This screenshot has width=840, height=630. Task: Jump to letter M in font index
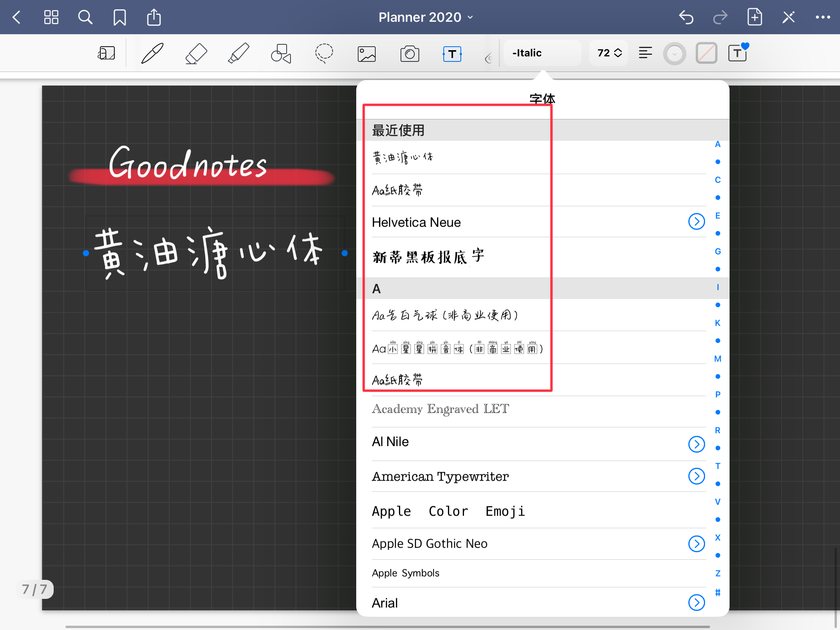[717, 359]
